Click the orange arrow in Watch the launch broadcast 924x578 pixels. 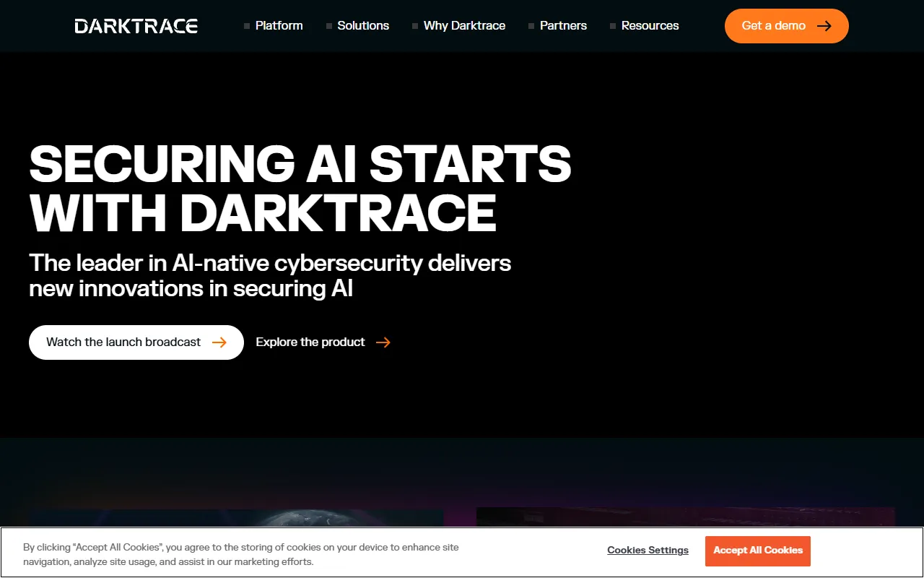click(x=219, y=342)
